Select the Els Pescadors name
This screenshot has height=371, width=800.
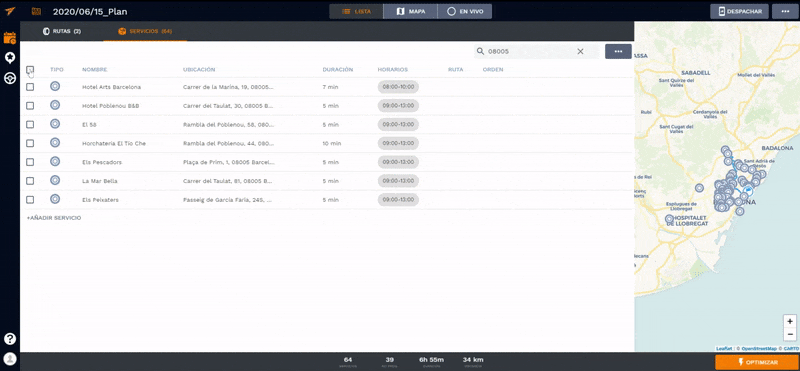click(x=102, y=162)
